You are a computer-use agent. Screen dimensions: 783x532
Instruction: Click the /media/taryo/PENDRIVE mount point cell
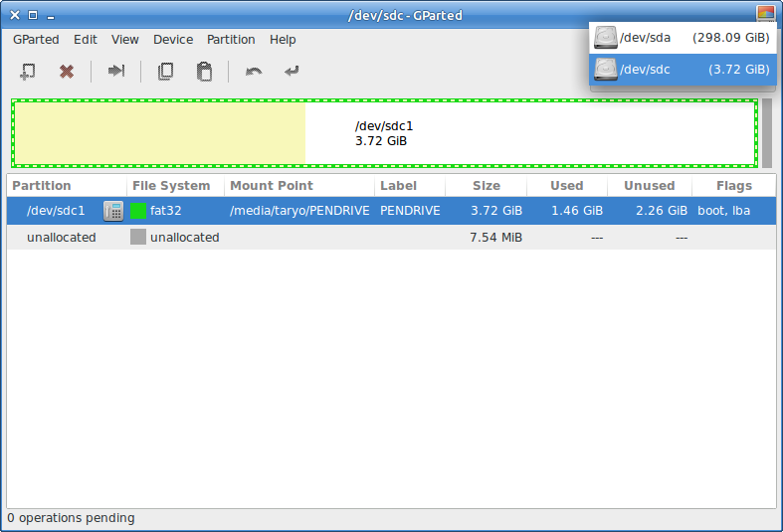point(299,211)
